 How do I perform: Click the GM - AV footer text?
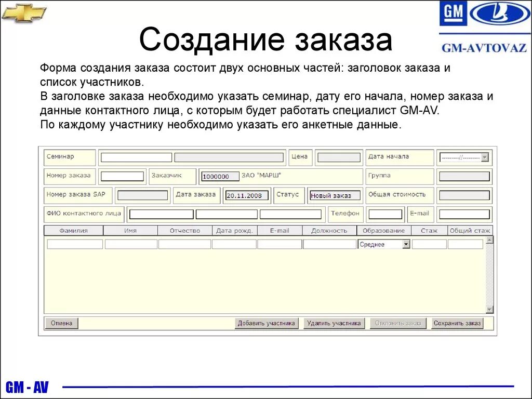coord(27,387)
